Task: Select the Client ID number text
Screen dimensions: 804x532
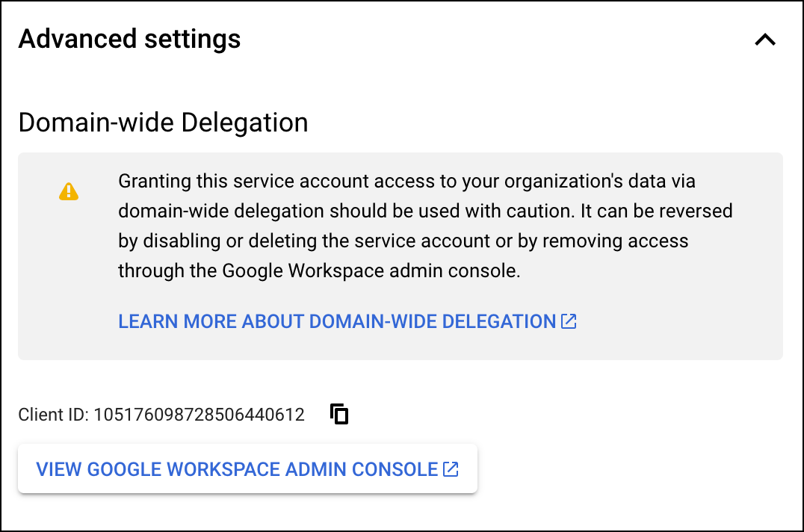Action: pos(202,413)
